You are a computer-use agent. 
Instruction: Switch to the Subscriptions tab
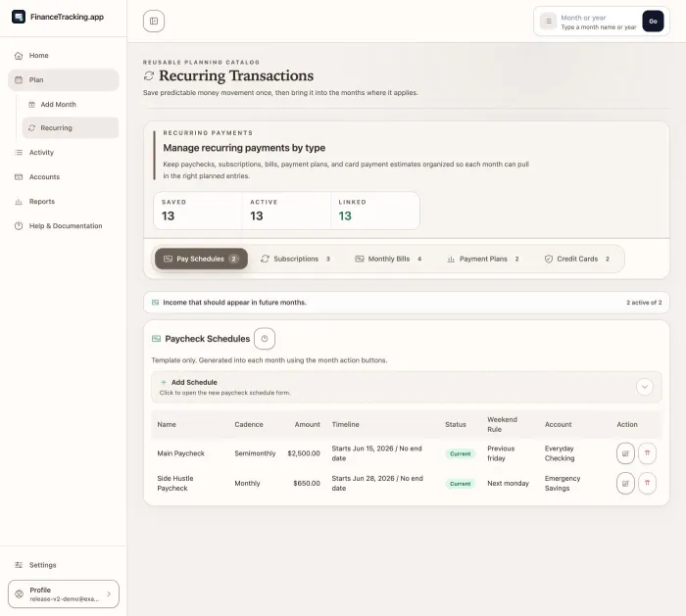pyautogui.click(x=295, y=259)
